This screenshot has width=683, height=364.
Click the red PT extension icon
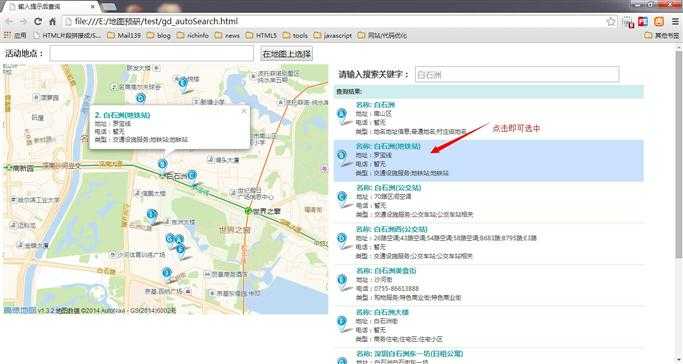click(x=643, y=21)
